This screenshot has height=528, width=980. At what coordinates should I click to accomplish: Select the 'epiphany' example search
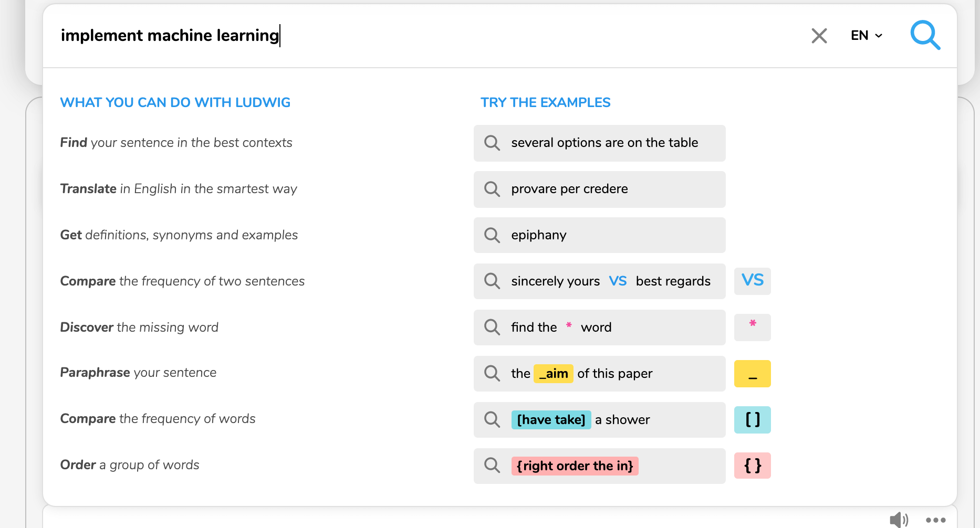pyautogui.click(x=600, y=235)
